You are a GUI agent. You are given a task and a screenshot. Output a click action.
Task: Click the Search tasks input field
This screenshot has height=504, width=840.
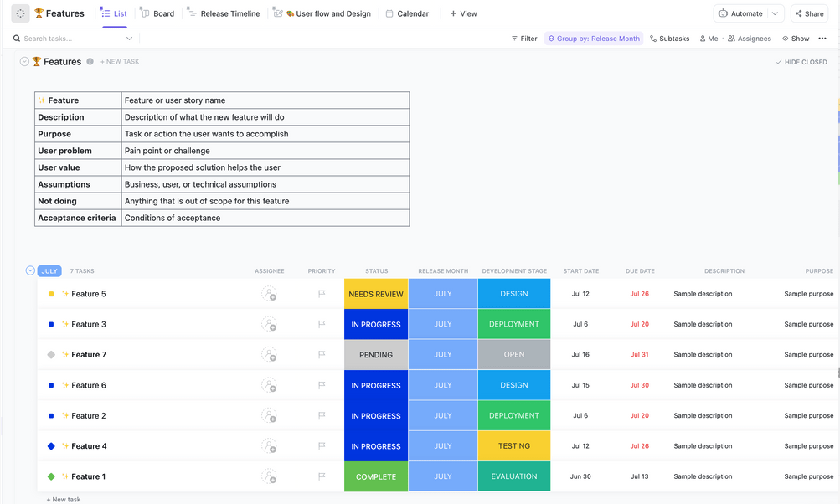(x=71, y=39)
